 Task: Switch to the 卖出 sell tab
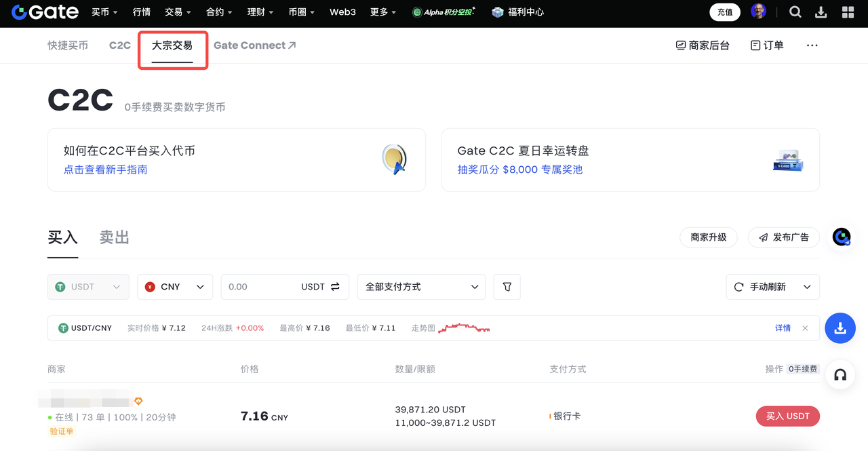tap(114, 237)
